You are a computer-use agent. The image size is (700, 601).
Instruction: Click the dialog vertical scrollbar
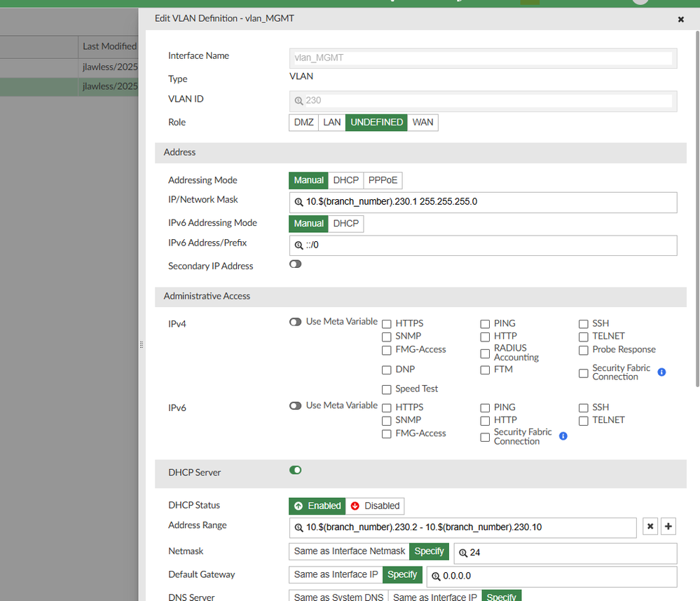coord(697,209)
